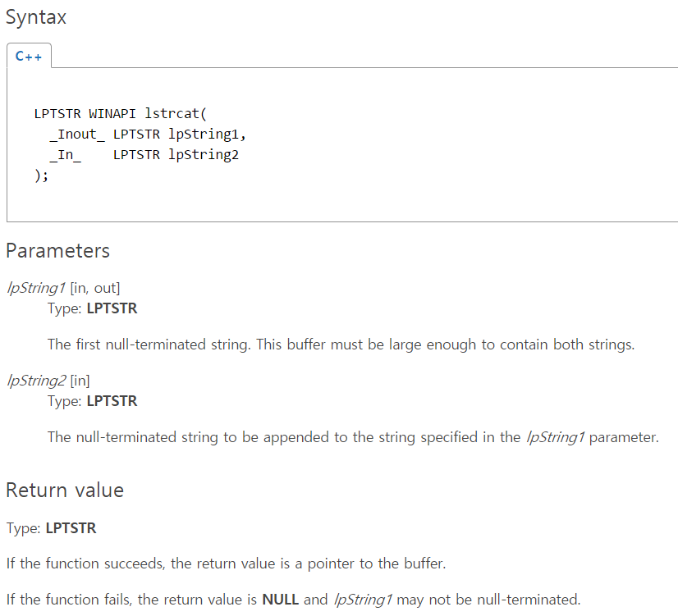
Task: Click lpString2 argument in the code block
Action: pyautogui.click(x=204, y=154)
